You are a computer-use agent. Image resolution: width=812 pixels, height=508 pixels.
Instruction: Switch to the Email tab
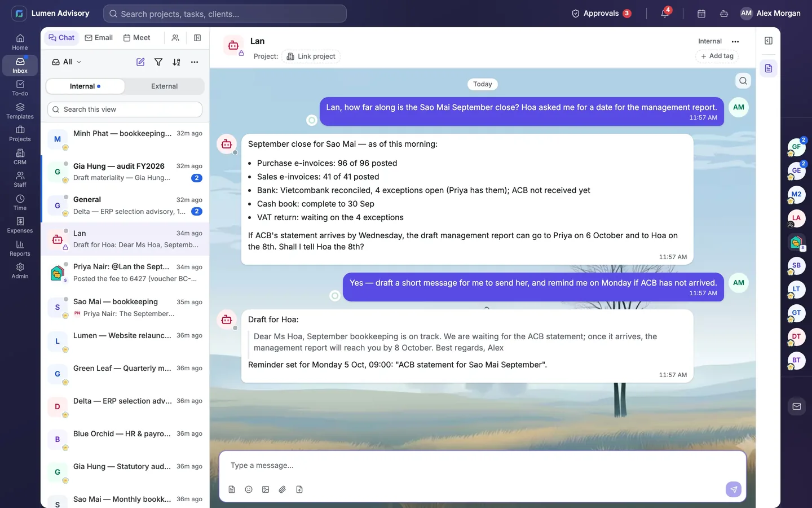pyautogui.click(x=99, y=38)
